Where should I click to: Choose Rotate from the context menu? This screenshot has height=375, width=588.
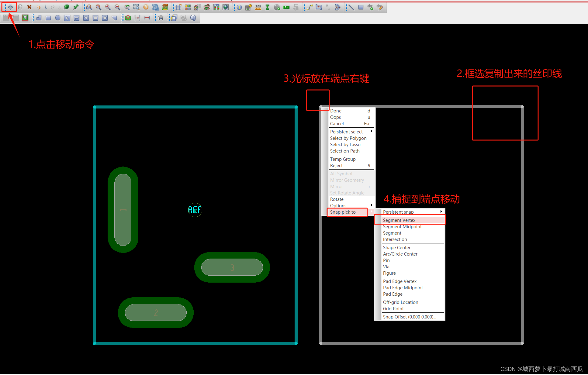[x=337, y=199]
